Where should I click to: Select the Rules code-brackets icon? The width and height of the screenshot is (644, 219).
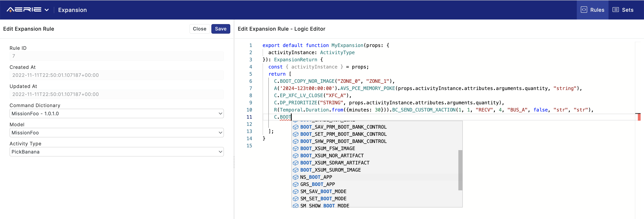pos(584,10)
